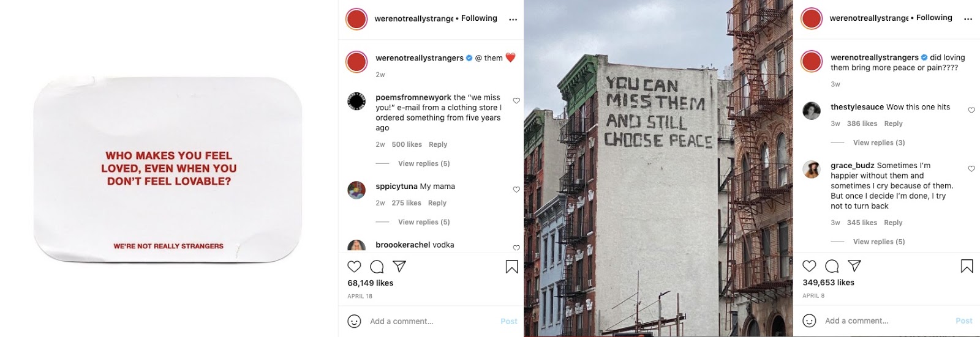Open emoji picker in left comment box
The image size is (980, 337).
[x=354, y=321]
